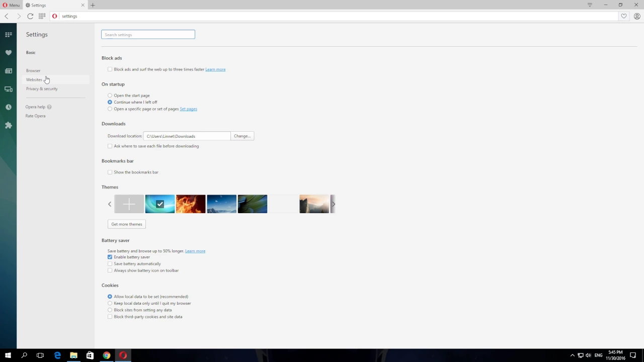
Task: Open Speed Dial grid icon in toolbar
Action: pyautogui.click(x=42, y=16)
